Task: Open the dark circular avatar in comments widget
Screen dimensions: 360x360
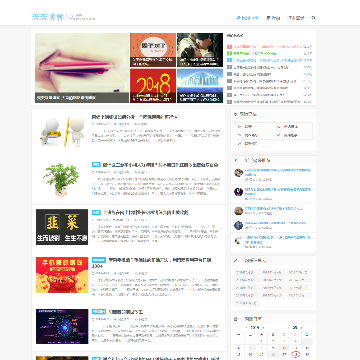Action: point(238,192)
